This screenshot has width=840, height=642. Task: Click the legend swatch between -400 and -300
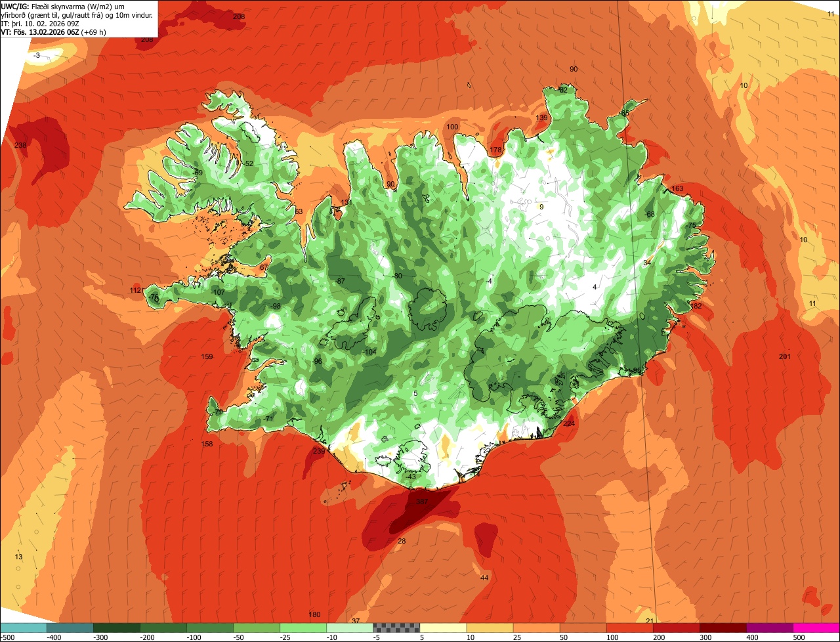click(x=70, y=628)
